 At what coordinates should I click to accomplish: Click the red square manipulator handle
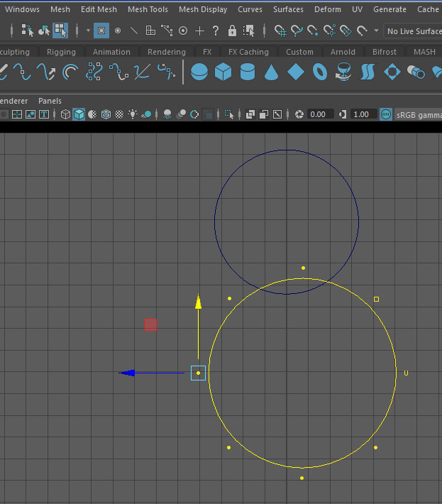[x=150, y=324]
